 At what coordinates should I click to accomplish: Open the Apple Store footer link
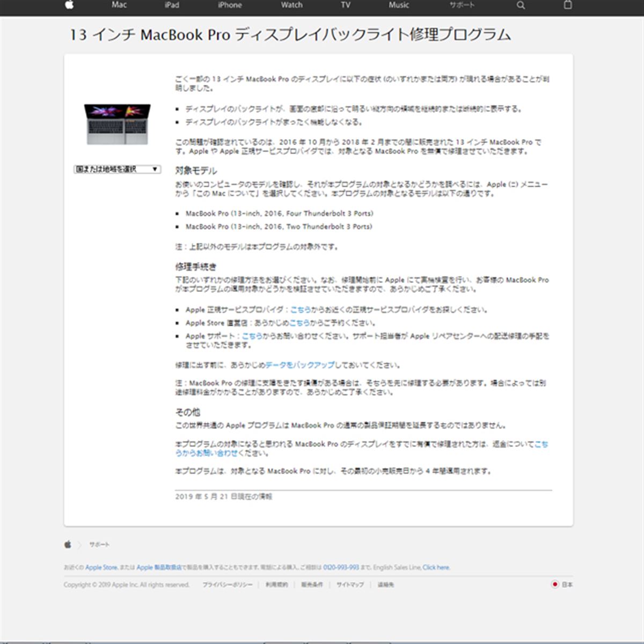101,568
